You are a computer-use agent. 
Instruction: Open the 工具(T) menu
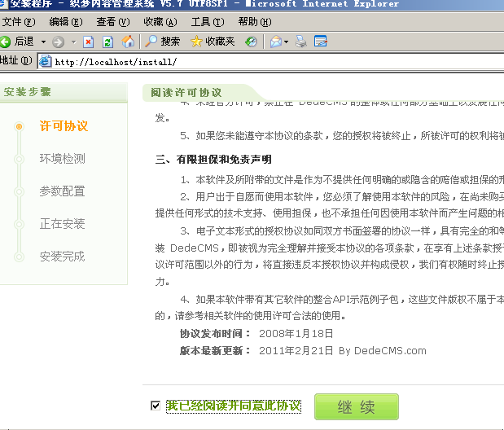pyautogui.click(x=208, y=22)
